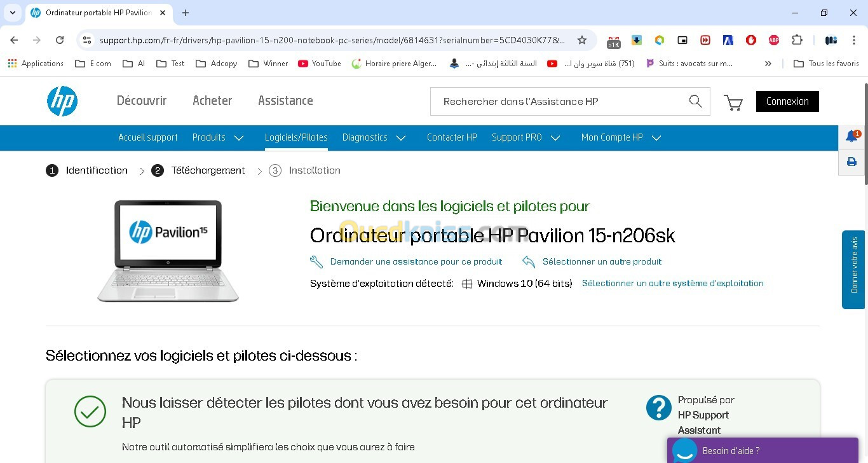The width and height of the screenshot is (868, 463).
Task: Click the fast-forward video speed extension
Action: [705, 40]
